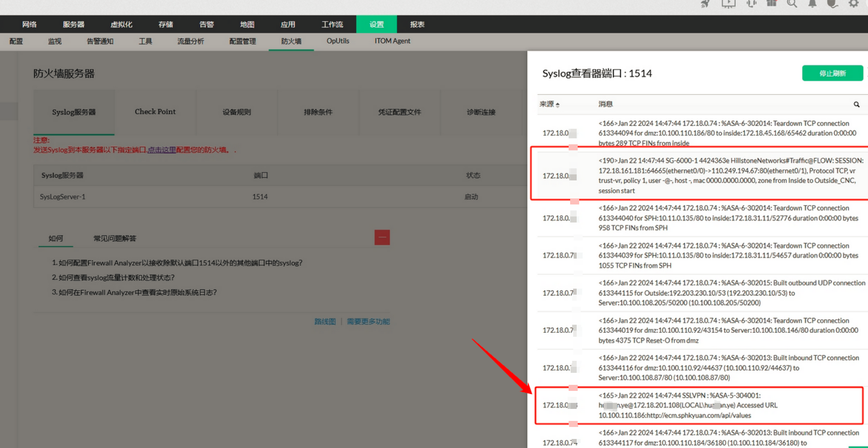868x448 pixels.
Task: Open the 需要更多功能 link
Action: coord(368,321)
